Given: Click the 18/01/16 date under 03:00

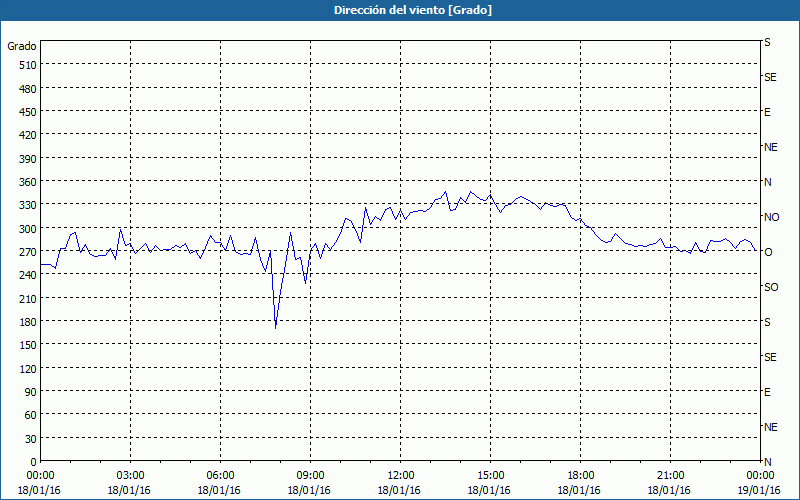Looking at the screenshot, I should tap(129, 490).
